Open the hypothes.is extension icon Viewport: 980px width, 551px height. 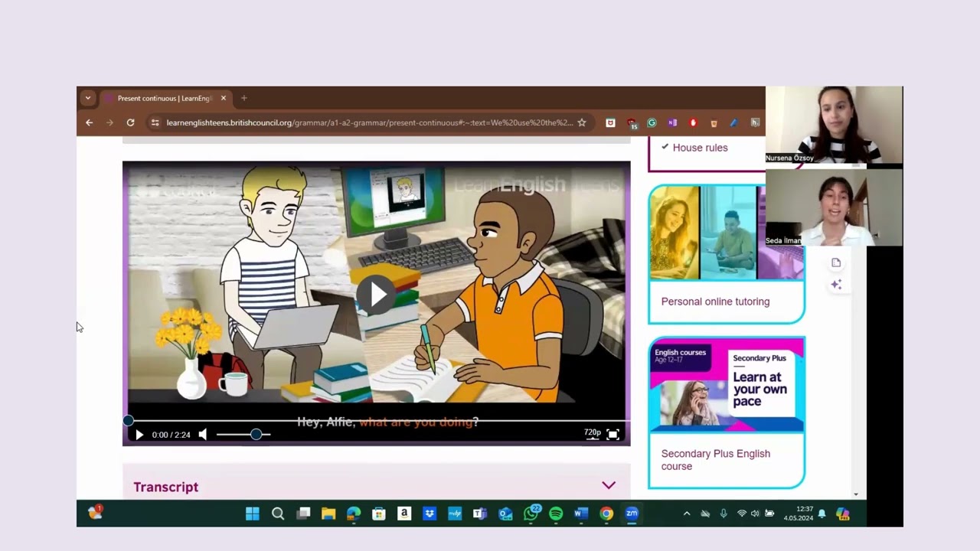coord(755,122)
